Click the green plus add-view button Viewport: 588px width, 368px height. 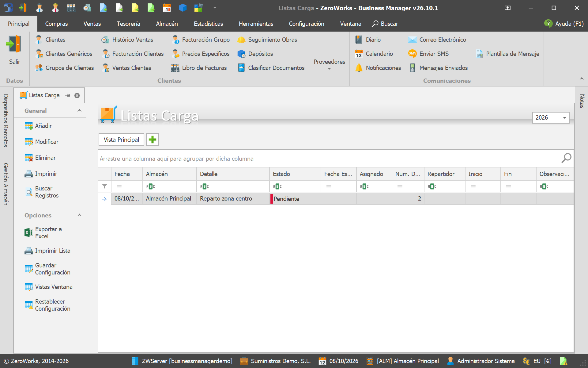(x=153, y=140)
